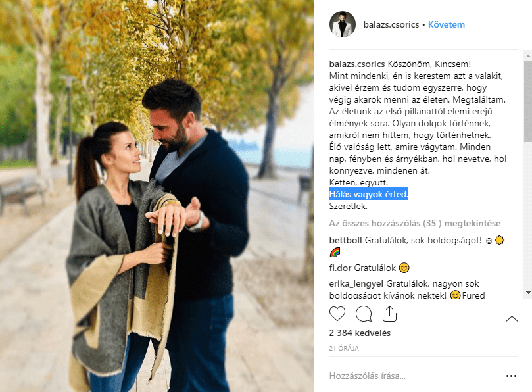Open bettboll commenter profile
532x392 pixels.
pos(345,240)
